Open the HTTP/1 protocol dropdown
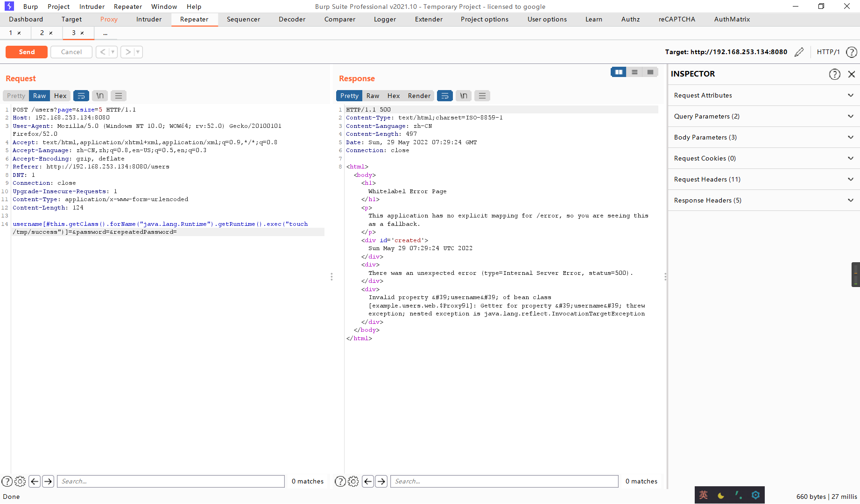This screenshot has height=504, width=860. (x=828, y=52)
